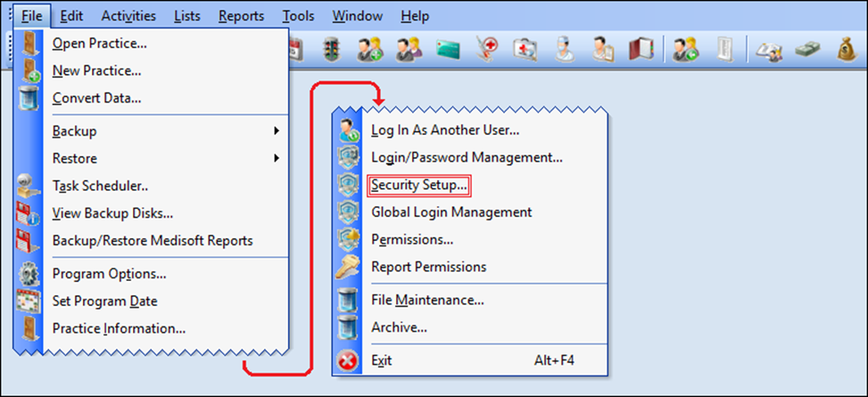Click the traffic light toolbar icon
Image resolution: width=868 pixels, height=397 pixels.
332,50
